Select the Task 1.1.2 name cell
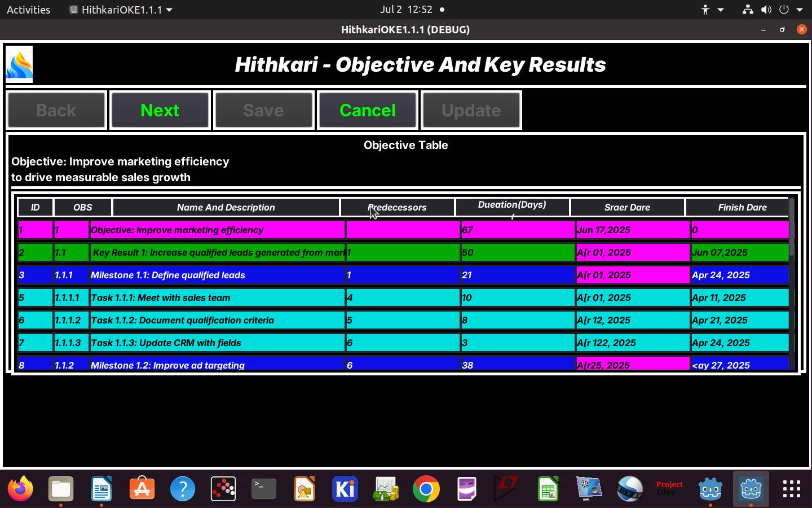The height and width of the screenshot is (508, 812). pos(217,320)
